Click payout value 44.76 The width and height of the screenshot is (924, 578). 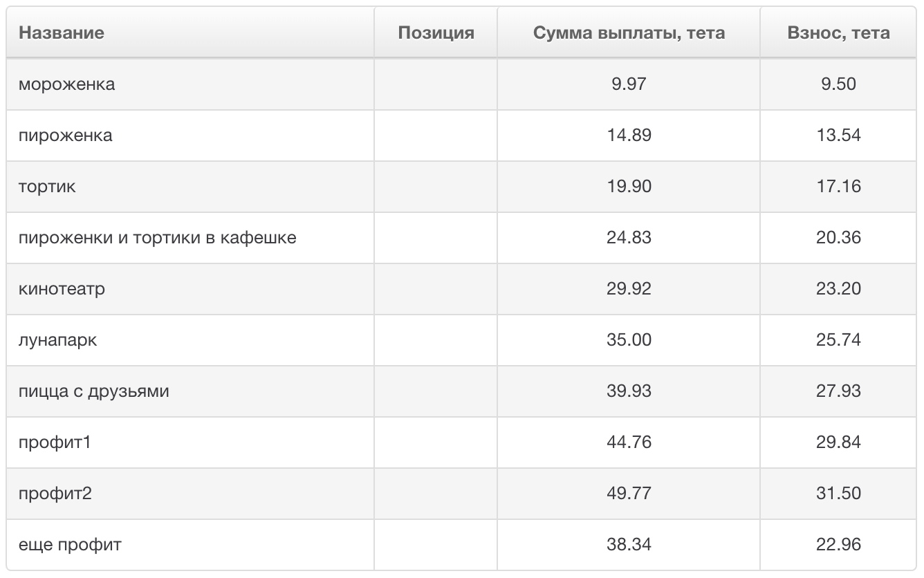point(629,442)
